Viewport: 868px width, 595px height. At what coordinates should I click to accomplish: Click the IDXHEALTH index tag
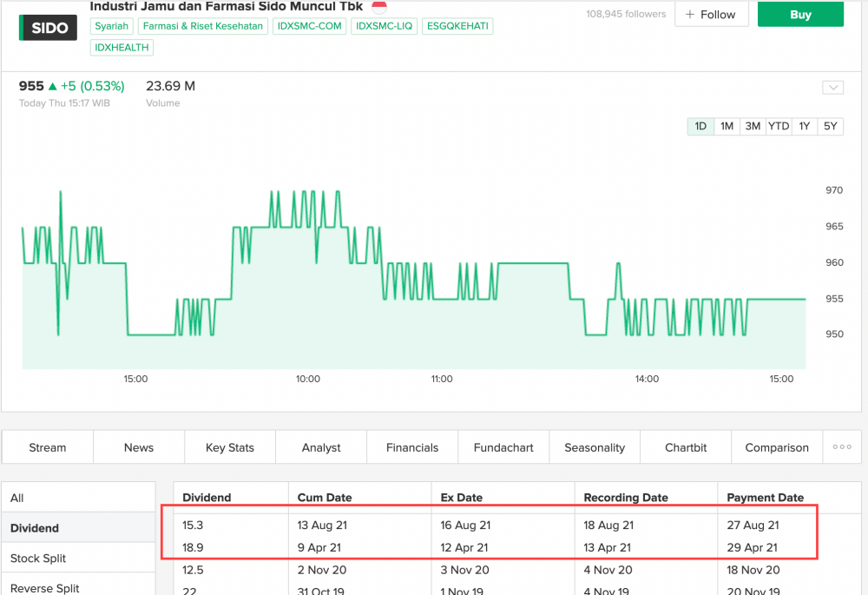pos(122,48)
